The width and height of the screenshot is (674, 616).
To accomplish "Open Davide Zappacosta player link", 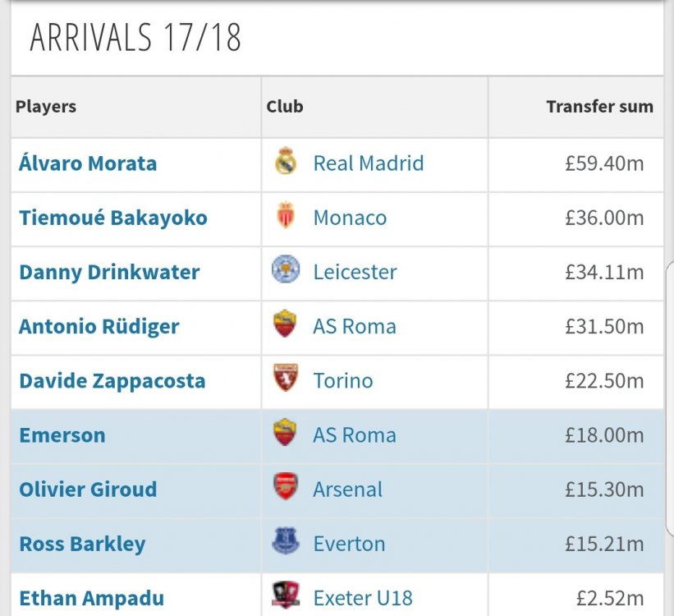I will (x=112, y=381).
